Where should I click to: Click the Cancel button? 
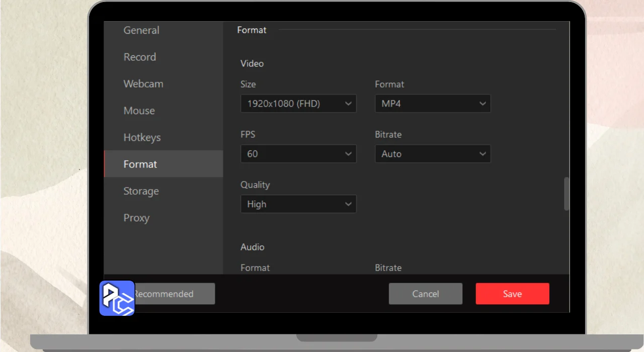tap(425, 294)
